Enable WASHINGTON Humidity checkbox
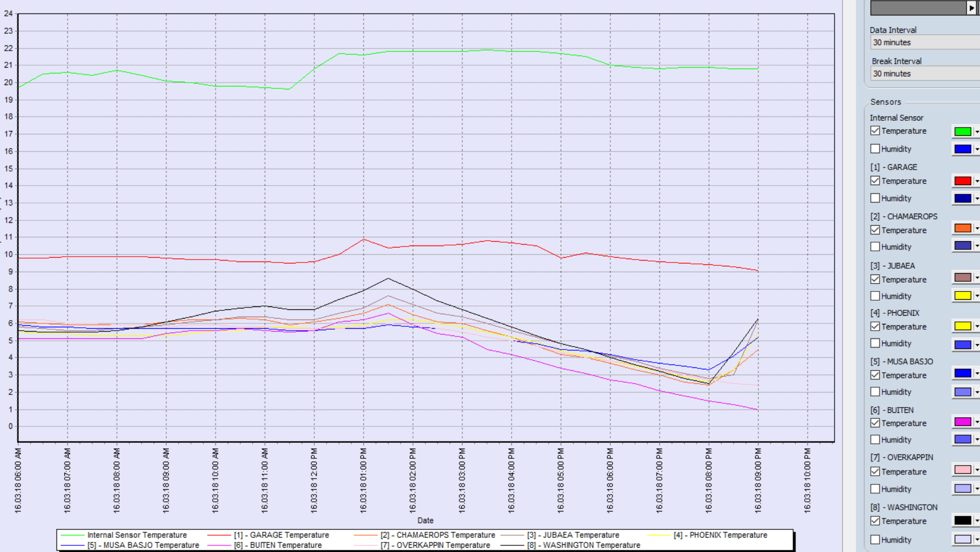This screenshot has height=552, width=980. pyautogui.click(x=875, y=539)
